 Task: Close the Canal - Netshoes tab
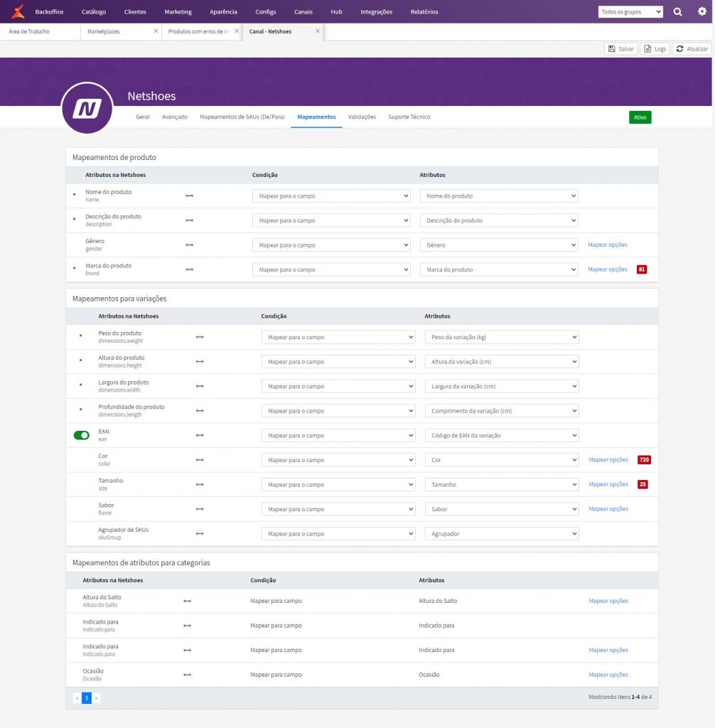click(x=318, y=31)
